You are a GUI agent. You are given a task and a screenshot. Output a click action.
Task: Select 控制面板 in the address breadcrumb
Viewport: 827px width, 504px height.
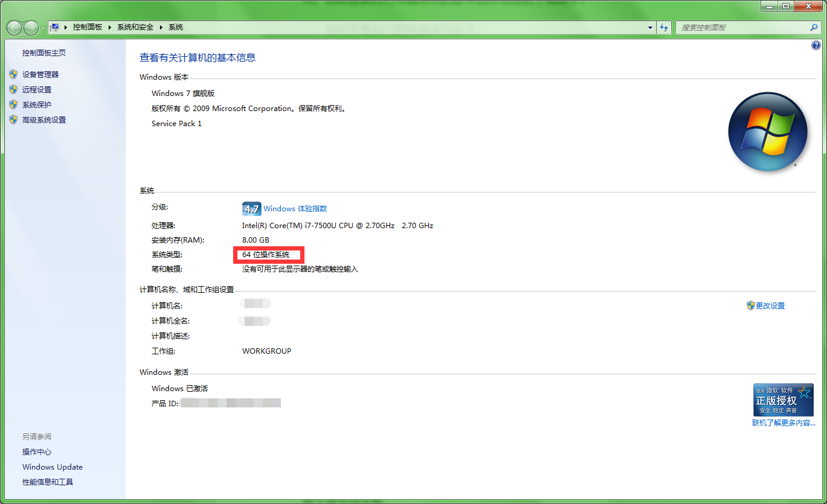(88, 27)
